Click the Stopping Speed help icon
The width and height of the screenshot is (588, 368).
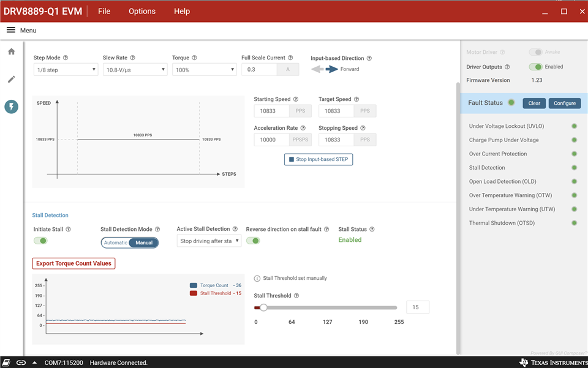(x=363, y=128)
